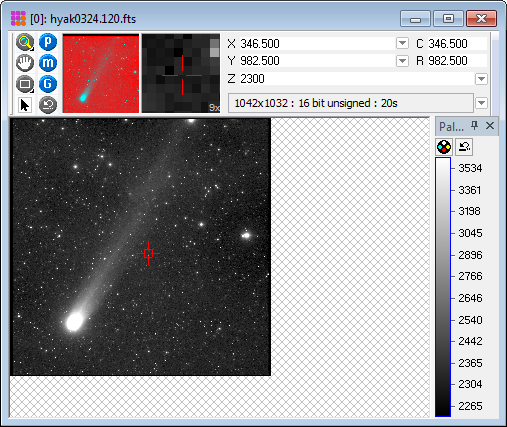The height and width of the screenshot is (427, 507).
Task: Activate the hand pan tool
Action: 25,63
